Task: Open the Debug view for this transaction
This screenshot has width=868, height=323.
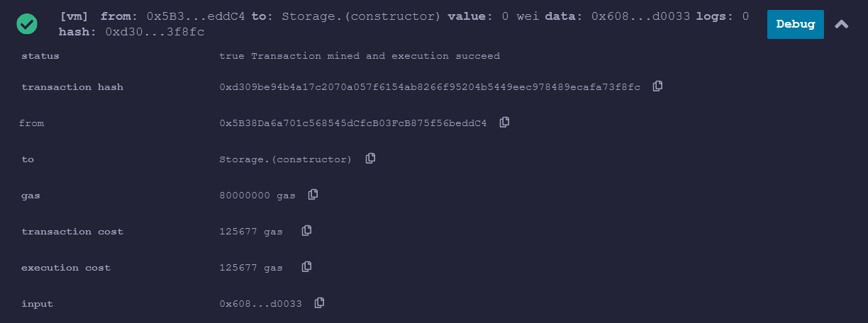Action: point(795,24)
